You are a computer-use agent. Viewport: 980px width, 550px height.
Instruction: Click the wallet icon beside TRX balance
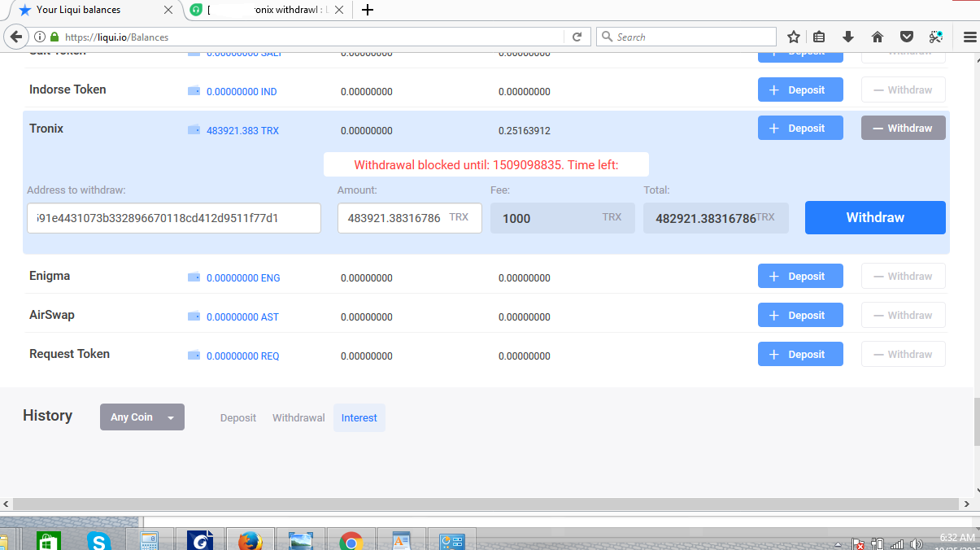click(x=194, y=129)
